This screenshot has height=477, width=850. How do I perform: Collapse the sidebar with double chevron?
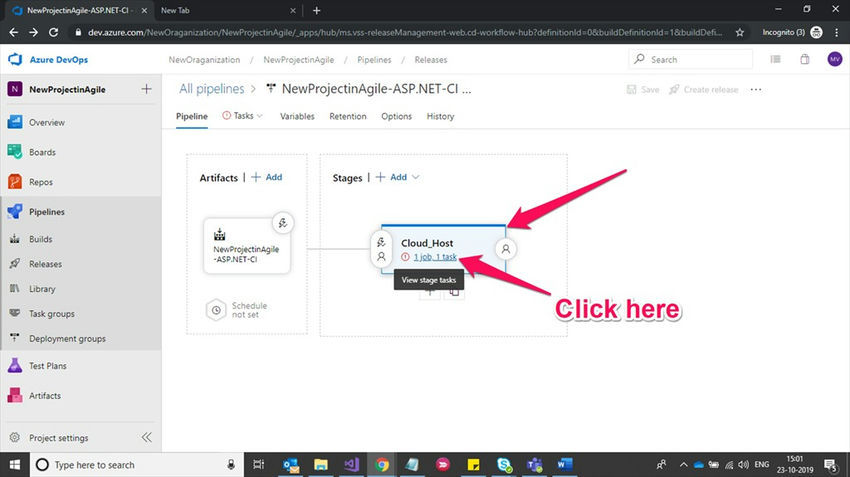tap(146, 437)
